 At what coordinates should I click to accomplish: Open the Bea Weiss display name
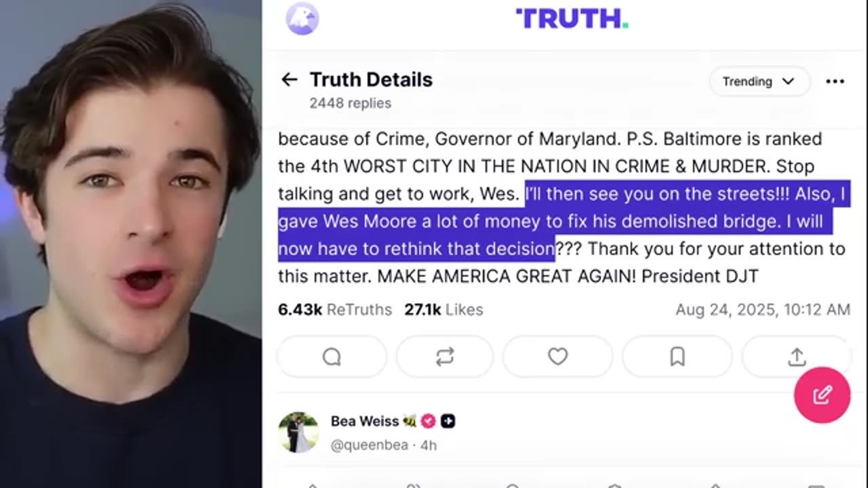(365, 422)
